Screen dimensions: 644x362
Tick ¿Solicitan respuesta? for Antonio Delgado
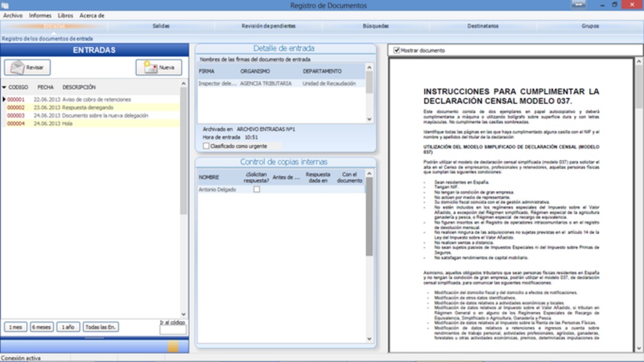pyautogui.click(x=257, y=189)
